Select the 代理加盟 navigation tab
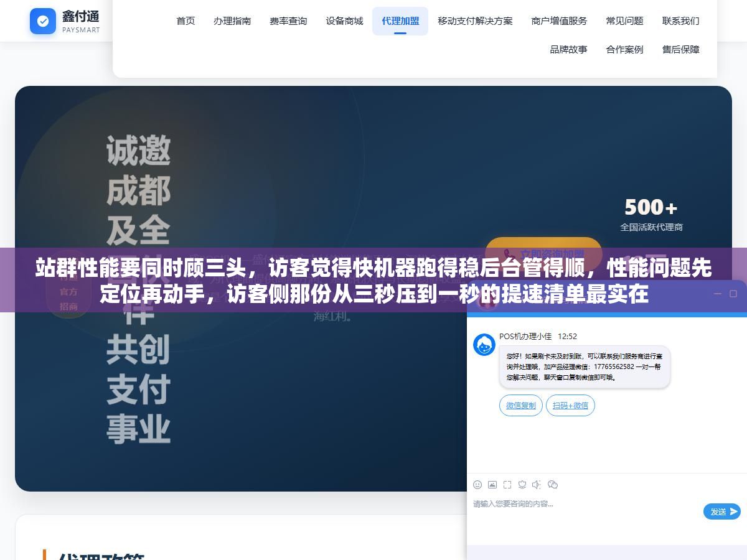 click(x=400, y=21)
